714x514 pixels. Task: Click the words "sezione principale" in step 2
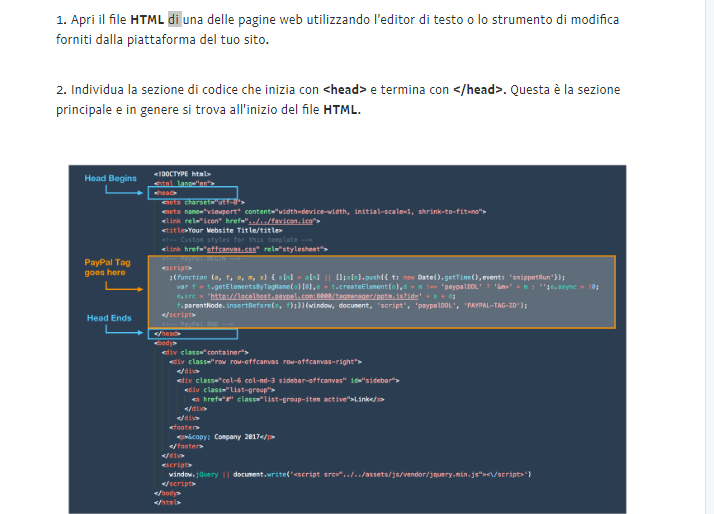[x=338, y=100]
